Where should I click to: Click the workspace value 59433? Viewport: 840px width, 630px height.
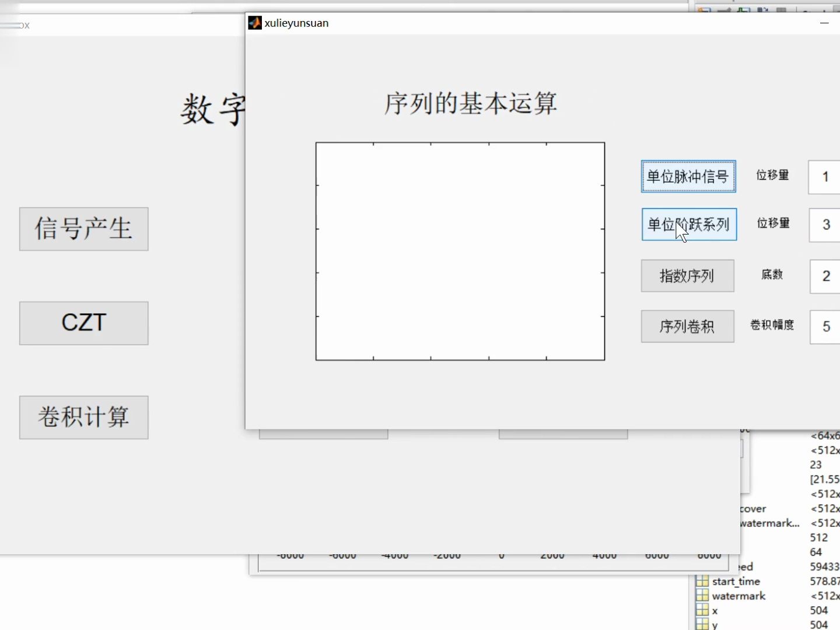(x=824, y=566)
